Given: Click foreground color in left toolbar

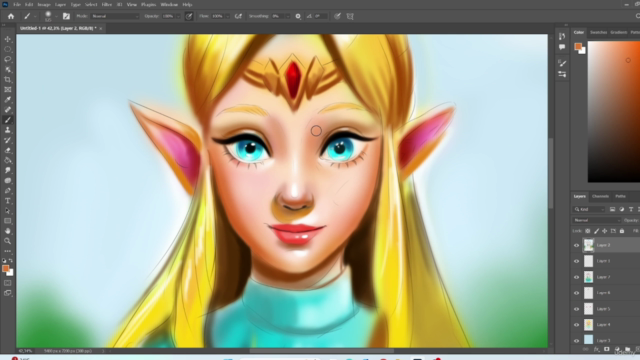Looking at the screenshot, I should (5, 269).
